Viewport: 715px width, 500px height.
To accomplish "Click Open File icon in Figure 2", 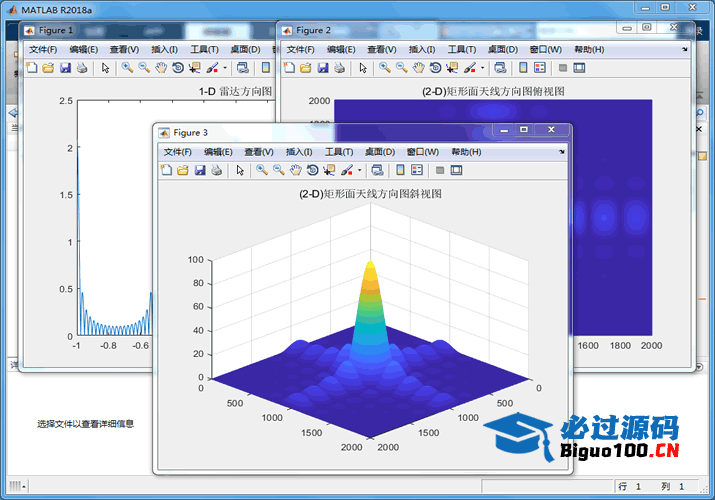I will pos(306,68).
